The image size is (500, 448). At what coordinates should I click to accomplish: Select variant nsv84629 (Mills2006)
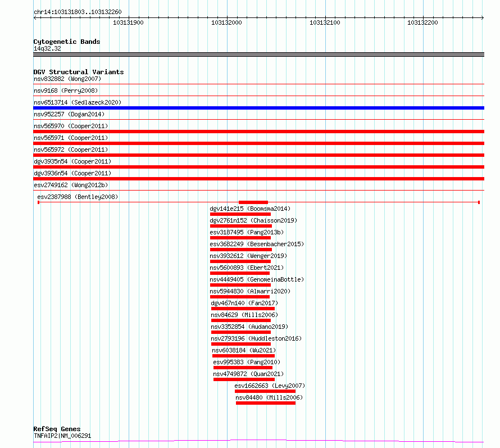pos(244,315)
